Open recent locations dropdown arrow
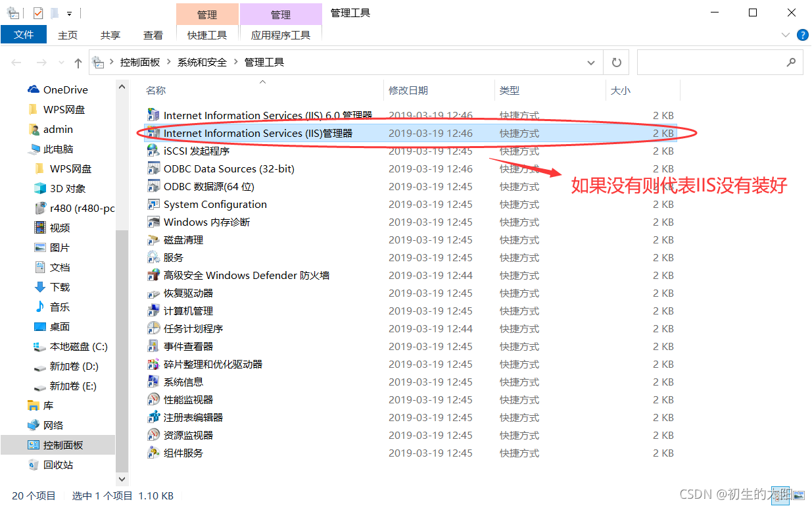The width and height of the screenshot is (812, 506). [60, 63]
